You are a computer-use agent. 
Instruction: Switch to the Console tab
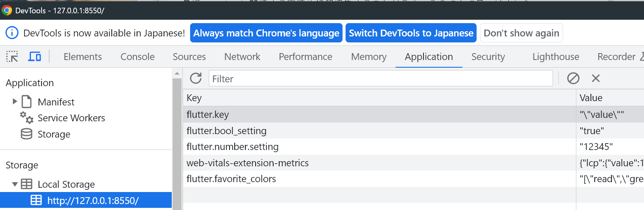click(137, 57)
